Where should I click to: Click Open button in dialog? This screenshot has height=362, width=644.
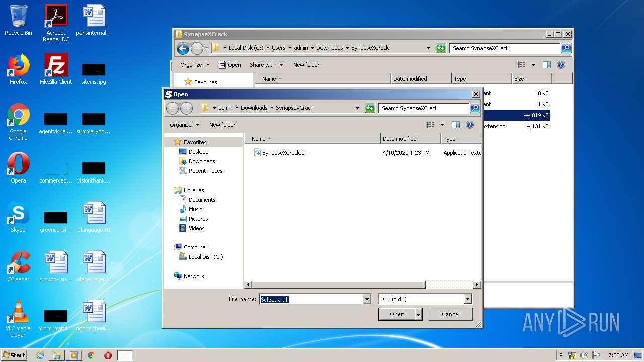coord(397,314)
